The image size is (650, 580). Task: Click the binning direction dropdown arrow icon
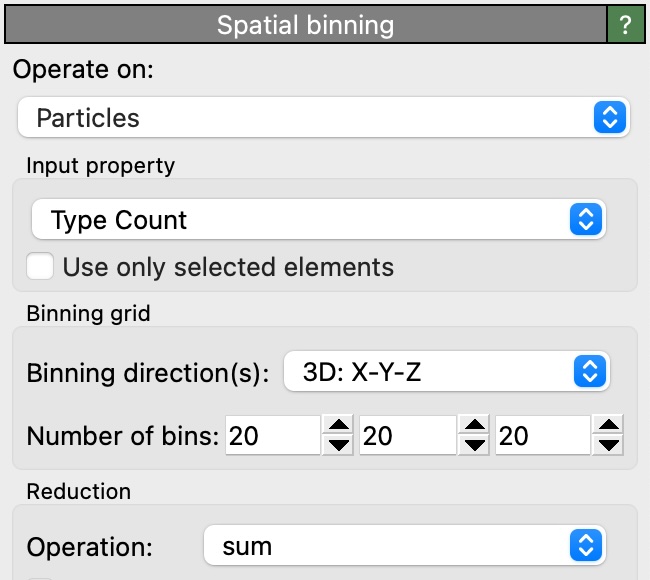(x=589, y=374)
